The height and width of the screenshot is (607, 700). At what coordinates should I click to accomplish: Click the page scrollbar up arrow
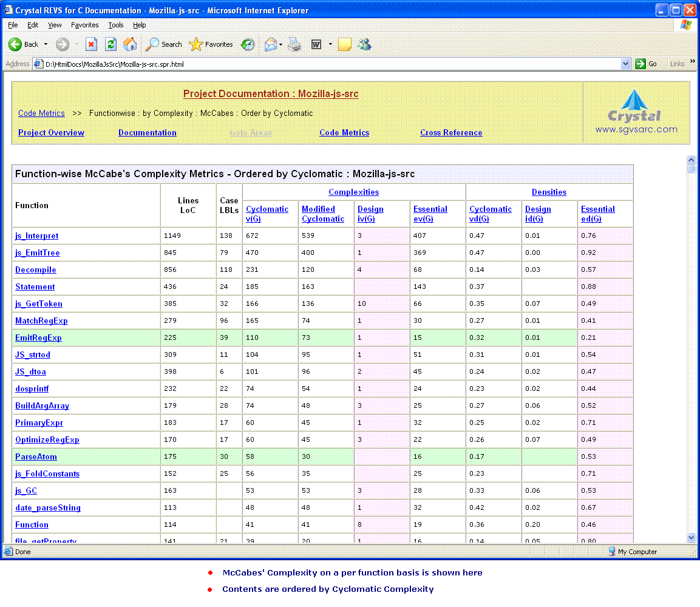click(691, 160)
